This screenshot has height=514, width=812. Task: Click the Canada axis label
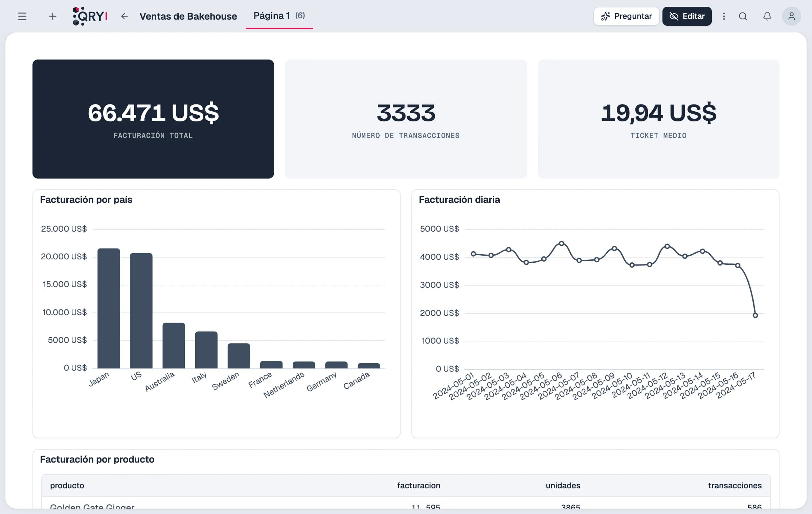pyautogui.click(x=356, y=380)
